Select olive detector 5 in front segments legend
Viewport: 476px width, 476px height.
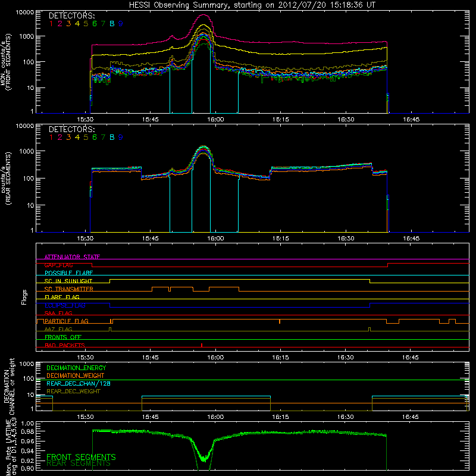click(86, 24)
